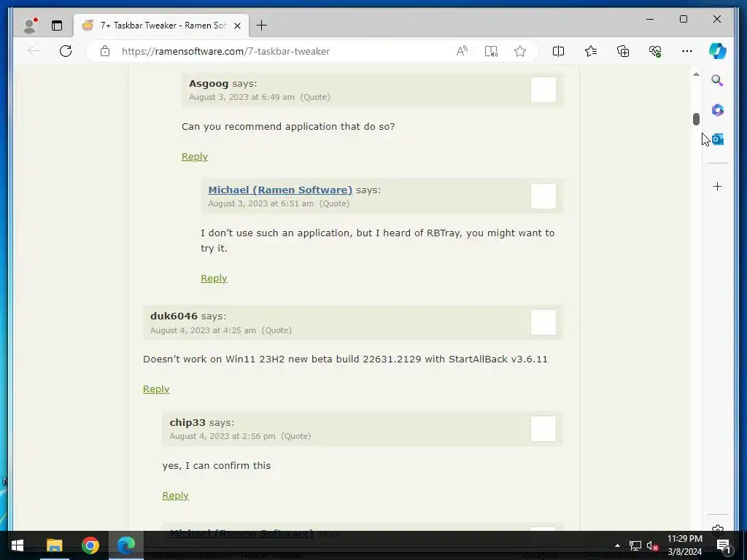747x560 pixels.
Task: Launch Google Chrome from taskbar
Action: (90, 545)
